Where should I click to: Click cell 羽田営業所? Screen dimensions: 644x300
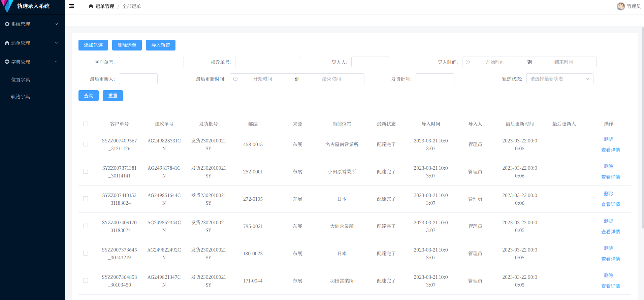tap(342, 281)
